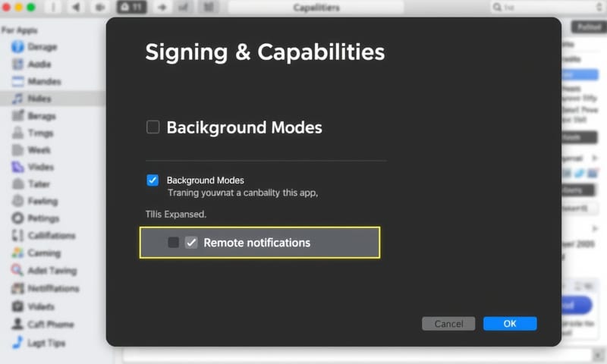The image size is (607, 364).
Task: Select the music note sidebar row icon
Action: (x=17, y=99)
